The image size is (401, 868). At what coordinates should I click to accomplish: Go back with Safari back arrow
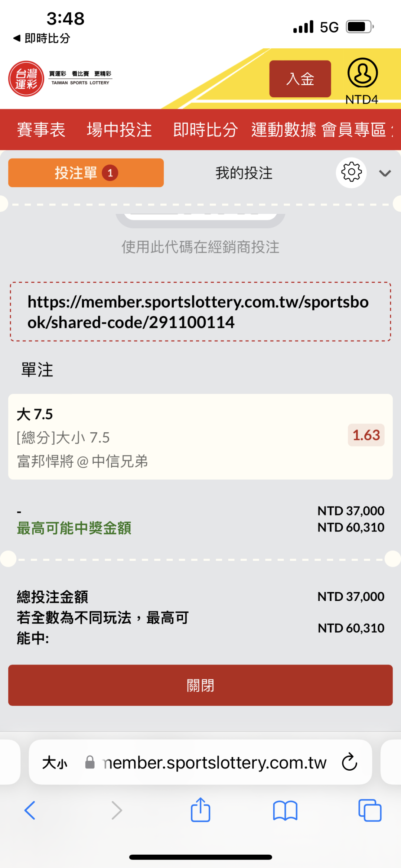30,810
